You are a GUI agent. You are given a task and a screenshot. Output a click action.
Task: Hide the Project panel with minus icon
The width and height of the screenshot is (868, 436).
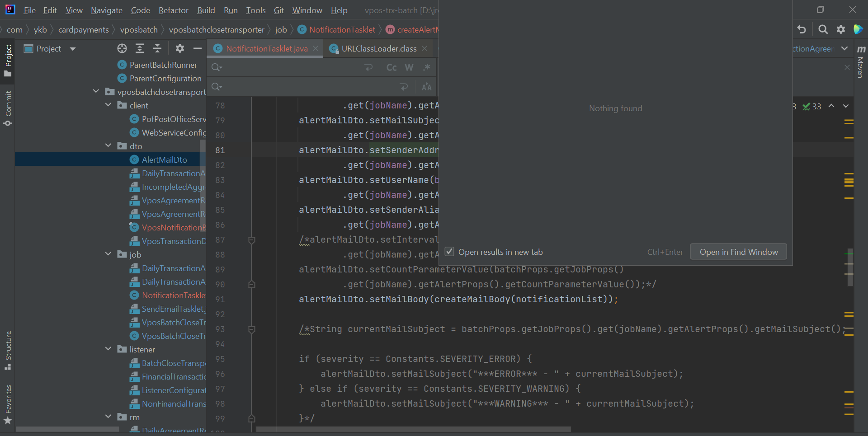pos(197,48)
